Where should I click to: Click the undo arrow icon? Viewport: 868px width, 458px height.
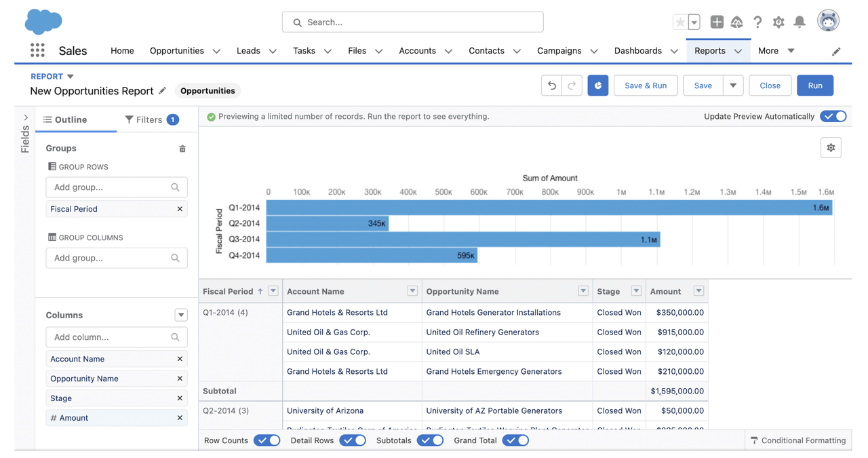point(552,85)
